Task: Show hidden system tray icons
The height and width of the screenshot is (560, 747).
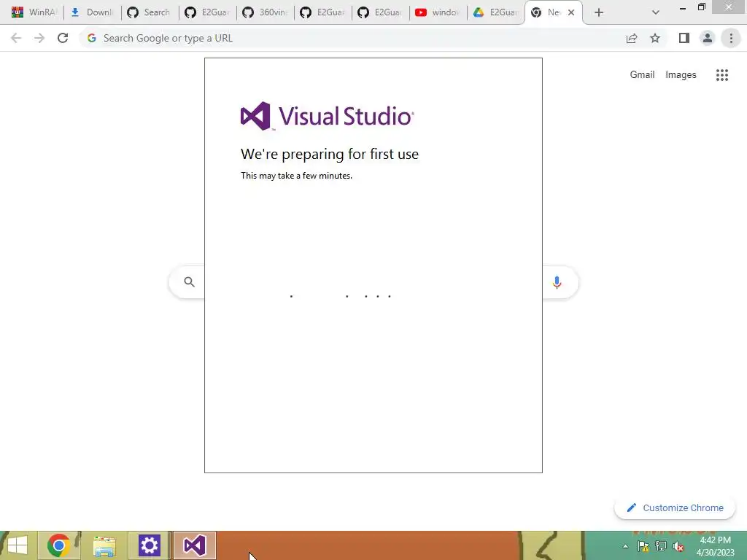Action: pyautogui.click(x=625, y=546)
